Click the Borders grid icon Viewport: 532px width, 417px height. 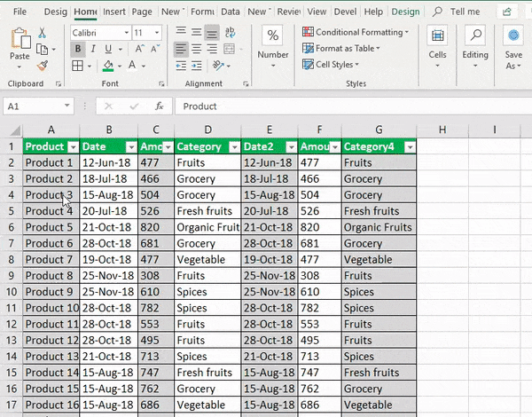pyautogui.click(x=78, y=66)
